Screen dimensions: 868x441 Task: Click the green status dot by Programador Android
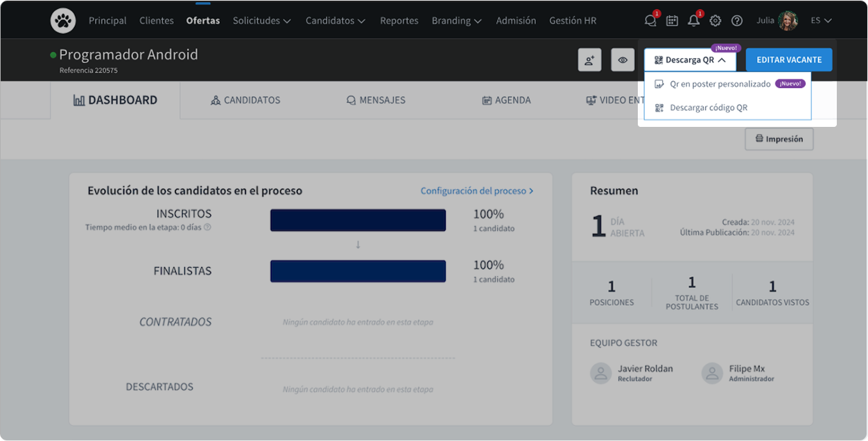pyautogui.click(x=53, y=55)
